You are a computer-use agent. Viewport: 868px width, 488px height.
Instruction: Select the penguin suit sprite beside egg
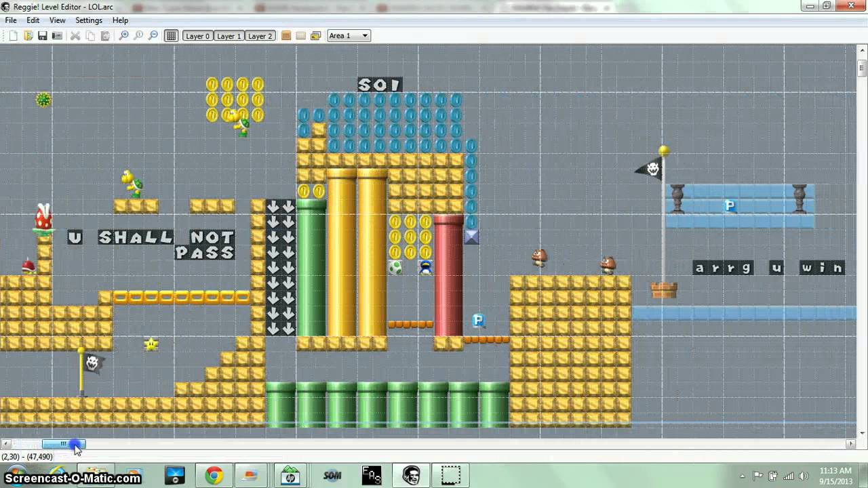(425, 267)
